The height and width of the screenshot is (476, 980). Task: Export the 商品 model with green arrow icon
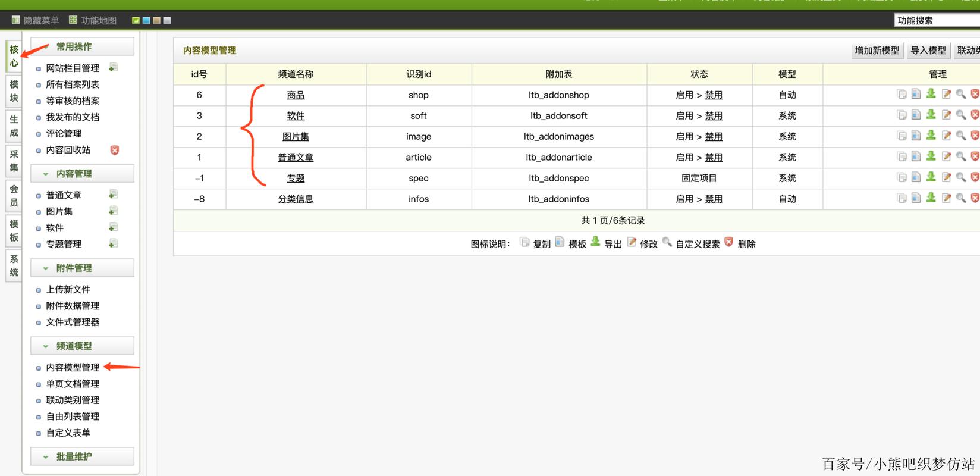tap(931, 94)
